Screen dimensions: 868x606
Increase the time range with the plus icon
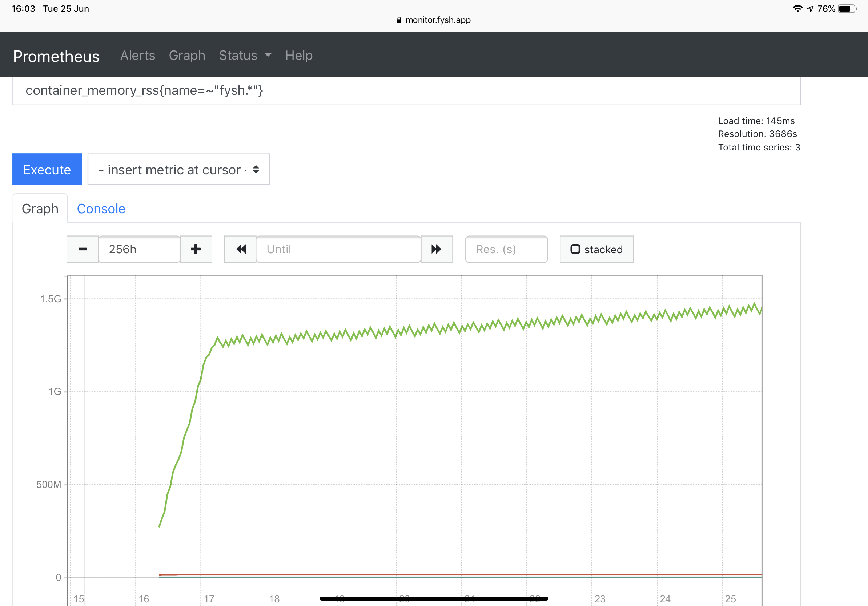196,249
